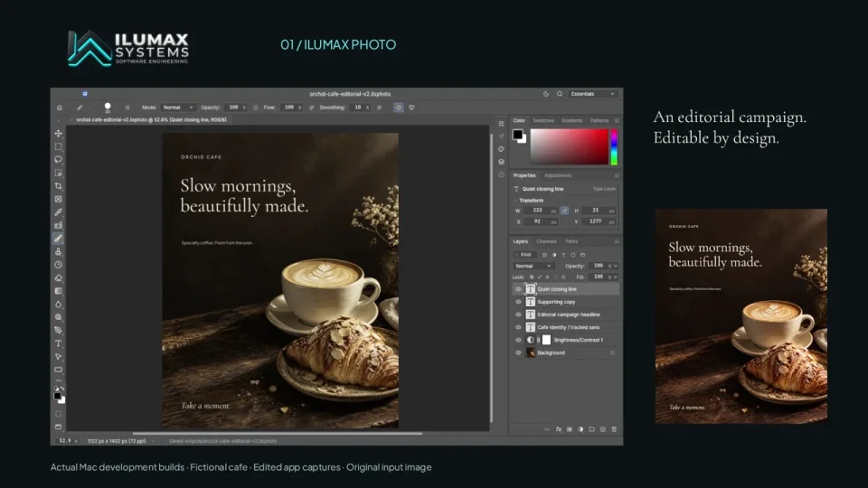Select the Lasso tool
Screen dimensions: 868x488
(x=58, y=159)
